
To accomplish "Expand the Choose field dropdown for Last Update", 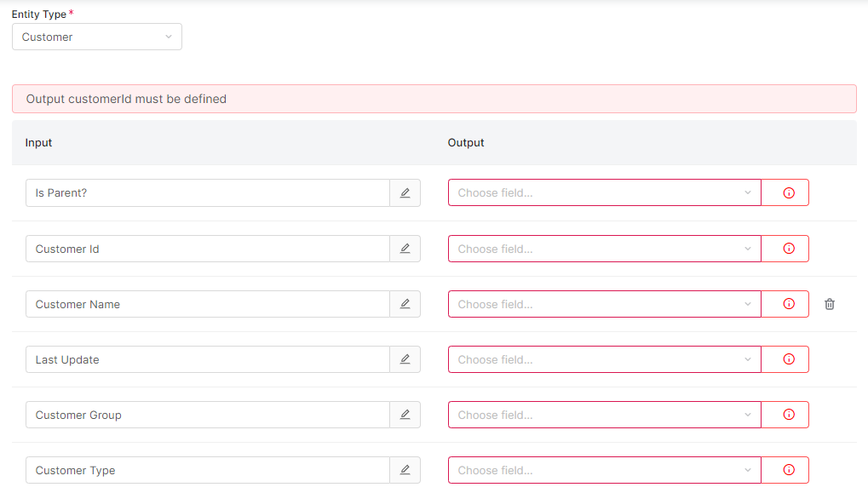I will pos(604,359).
